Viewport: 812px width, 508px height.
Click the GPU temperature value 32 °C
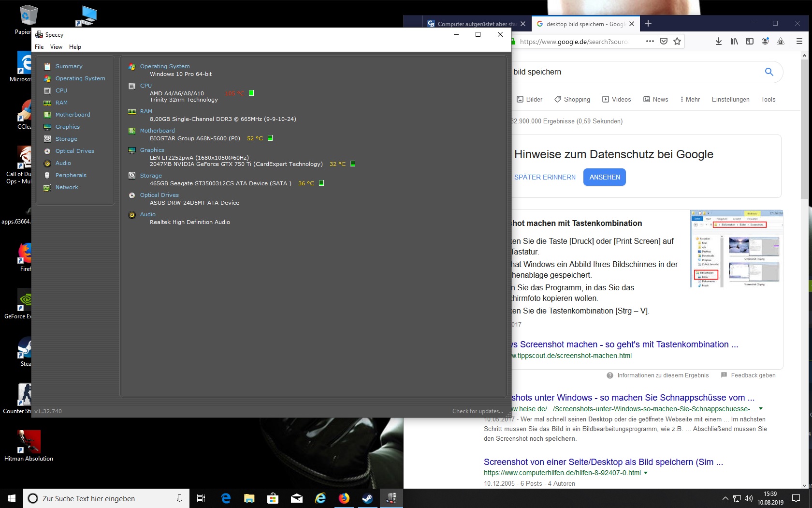pos(337,164)
